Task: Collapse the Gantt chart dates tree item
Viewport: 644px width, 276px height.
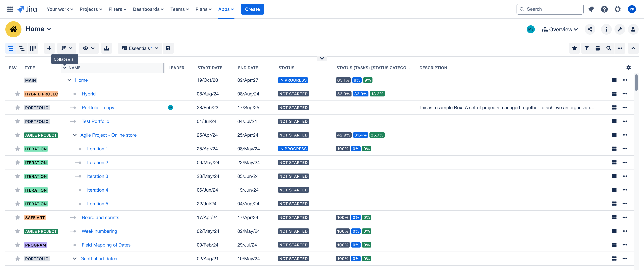Action: tap(74, 259)
